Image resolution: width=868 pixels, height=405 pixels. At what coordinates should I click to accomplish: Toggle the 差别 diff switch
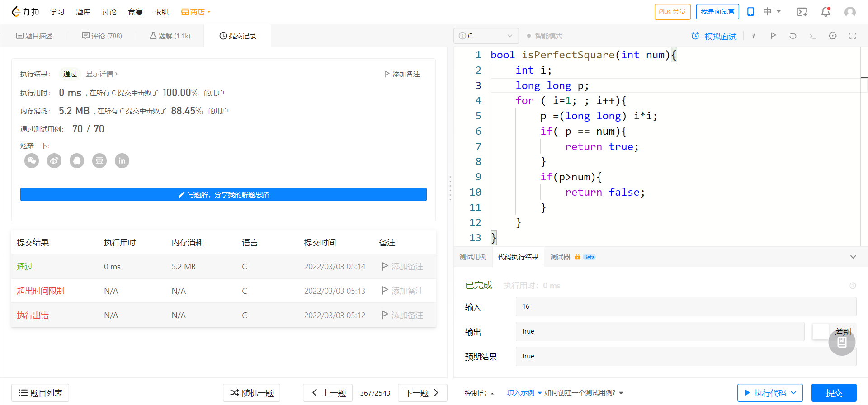click(x=821, y=331)
